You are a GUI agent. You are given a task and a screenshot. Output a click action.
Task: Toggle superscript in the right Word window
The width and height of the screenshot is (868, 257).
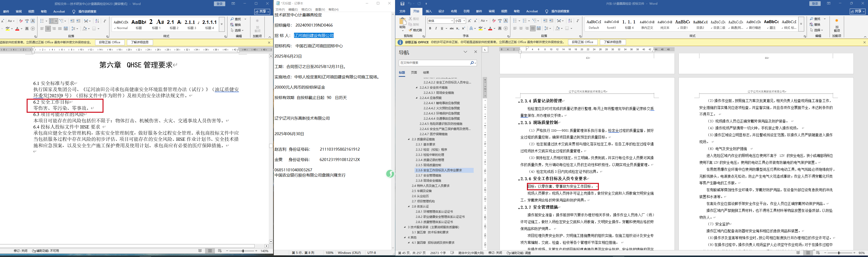coord(463,29)
